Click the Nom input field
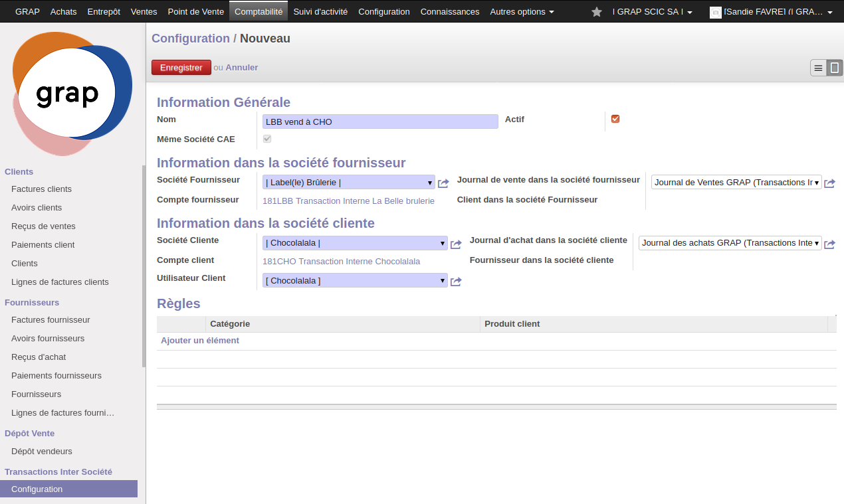This screenshot has height=504, width=844. coord(380,122)
